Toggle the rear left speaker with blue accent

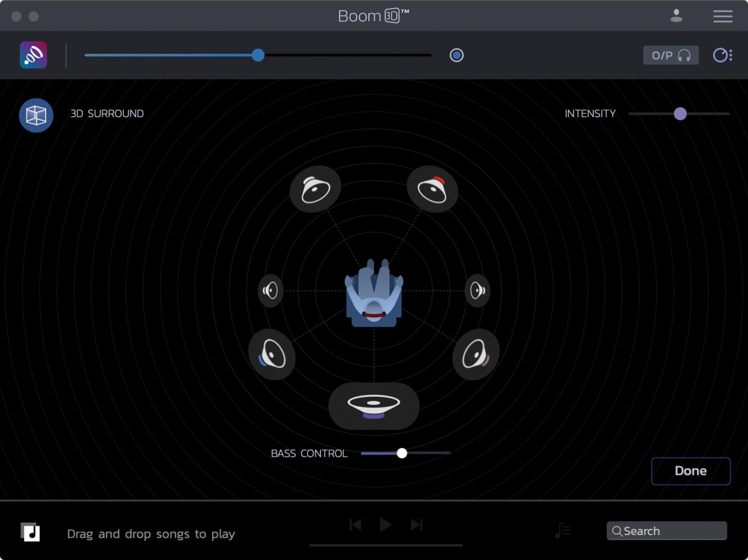272,354
